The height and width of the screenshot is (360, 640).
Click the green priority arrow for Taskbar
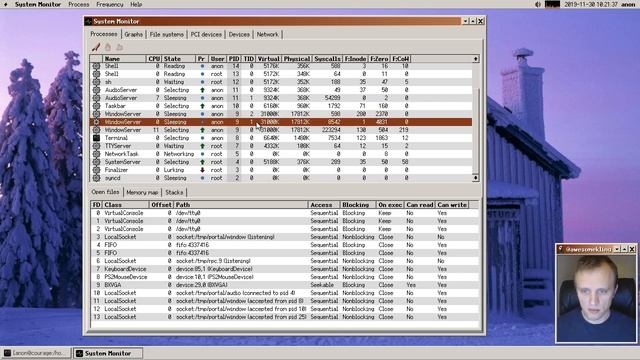(202, 106)
